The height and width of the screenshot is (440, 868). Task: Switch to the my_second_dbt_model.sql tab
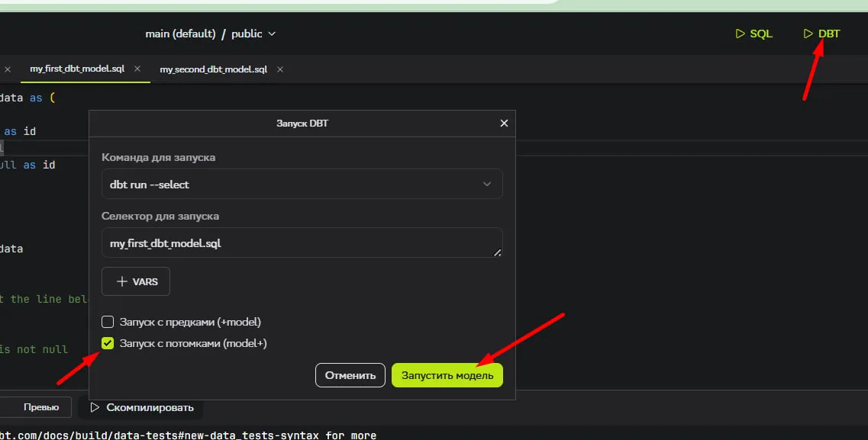tap(213, 69)
